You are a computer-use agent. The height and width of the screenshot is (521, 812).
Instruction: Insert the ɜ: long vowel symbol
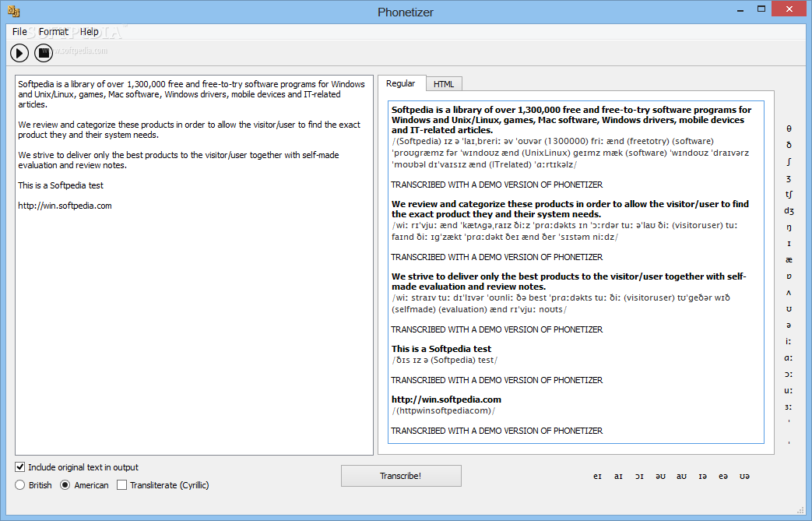click(x=789, y=407)
